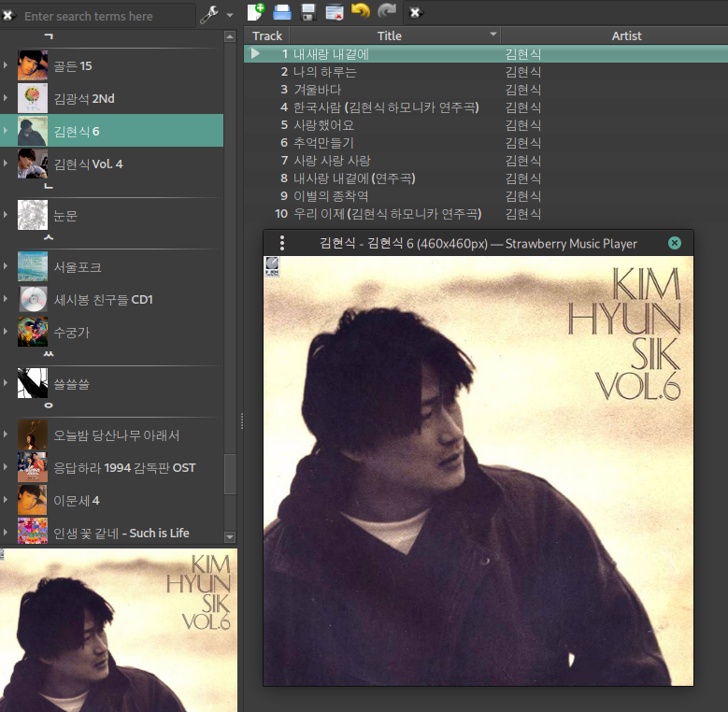The image size is (728, 712).
Task: Expand the 세시봉 친구들 CD1 album
Action: point(6,299)
